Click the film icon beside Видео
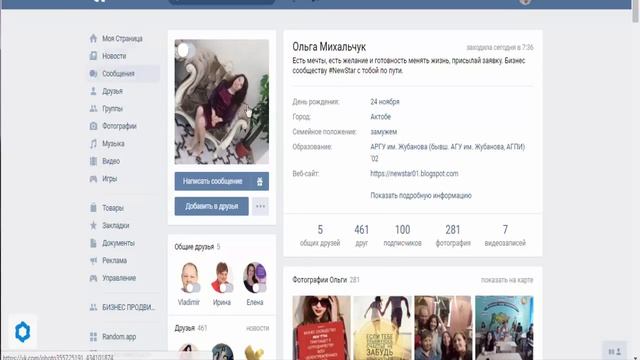 93,161
